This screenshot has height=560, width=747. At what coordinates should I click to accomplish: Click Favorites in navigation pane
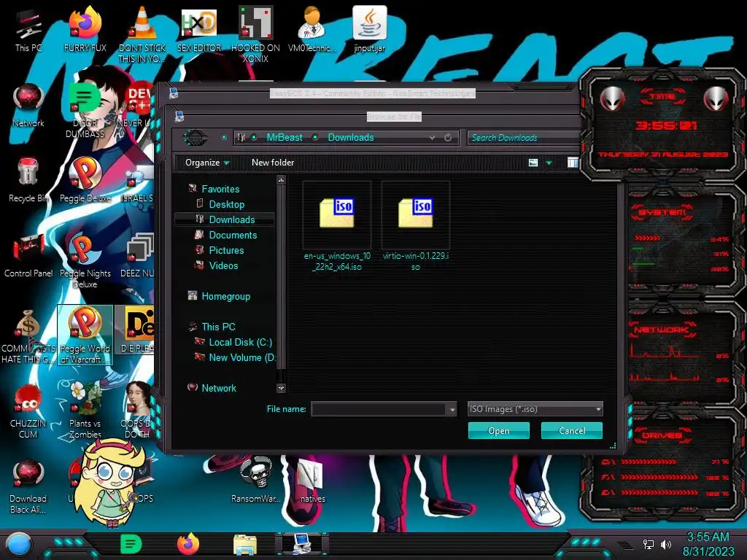pyautogui.click(x=220, y=189)
